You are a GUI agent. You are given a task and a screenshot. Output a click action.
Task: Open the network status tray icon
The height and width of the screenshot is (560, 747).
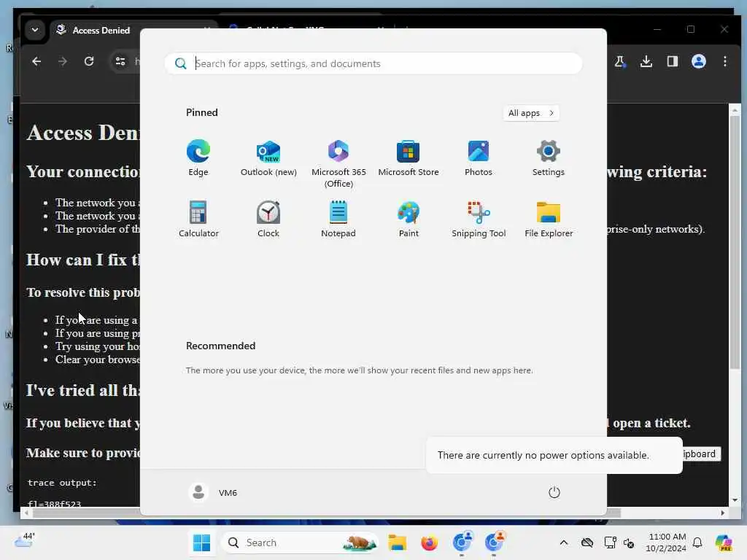click(611, 542)
